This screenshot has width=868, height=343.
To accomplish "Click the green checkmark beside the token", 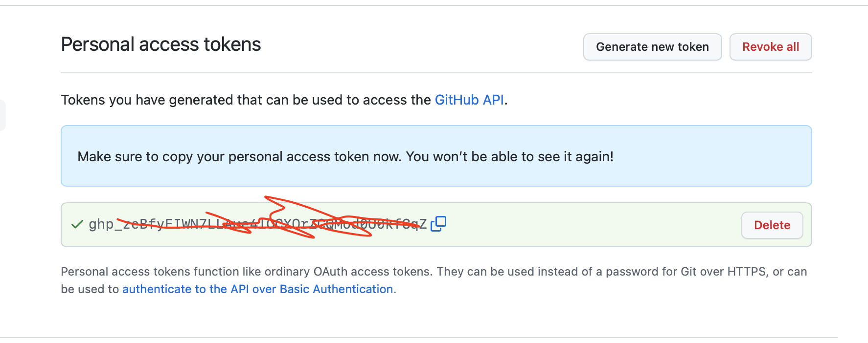I will pyautogui.click(x=77, y=225).
